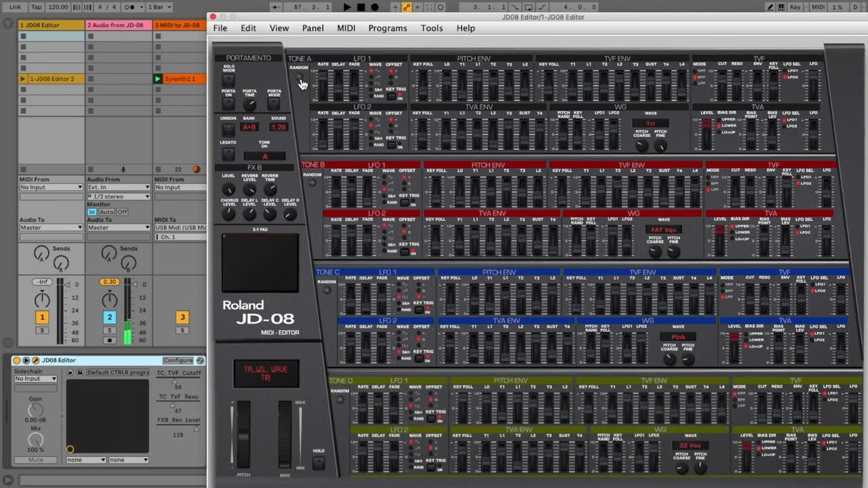Click the Stop button in transport bar
868x488 pixels.
pyautogui.click(x=361, y=7)
